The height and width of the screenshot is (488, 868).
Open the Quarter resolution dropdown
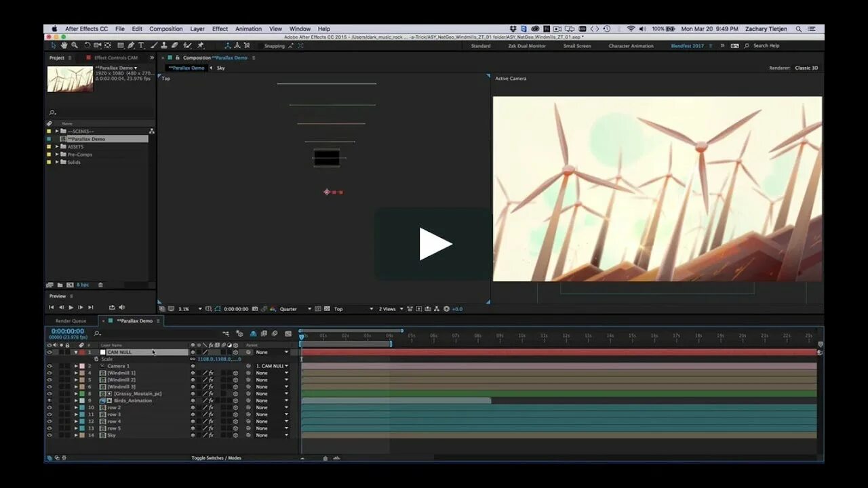pos(296,309)
